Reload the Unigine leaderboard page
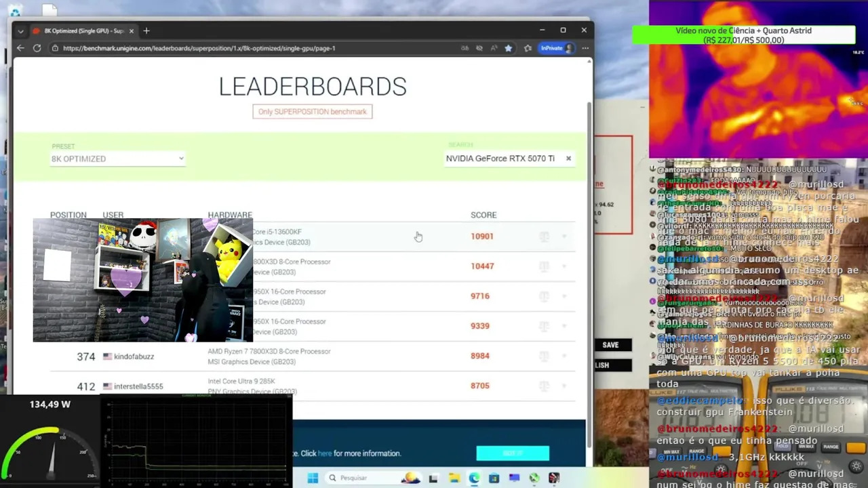868x488 pixels. coord(37,48)
